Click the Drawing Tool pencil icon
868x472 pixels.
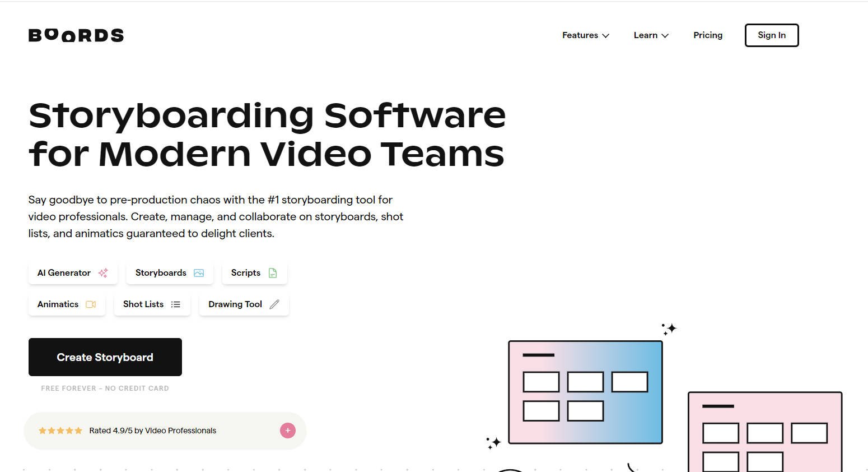(x=274, y=304)
